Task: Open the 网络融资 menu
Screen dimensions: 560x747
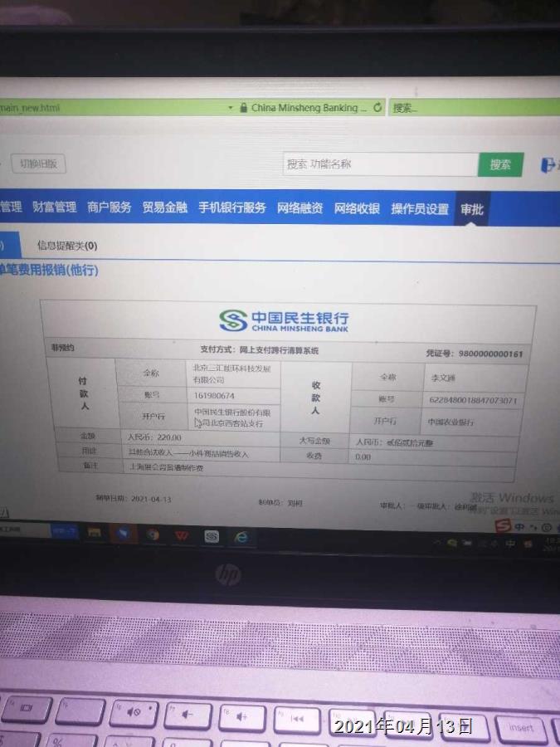Action: [x=300, y=207]
